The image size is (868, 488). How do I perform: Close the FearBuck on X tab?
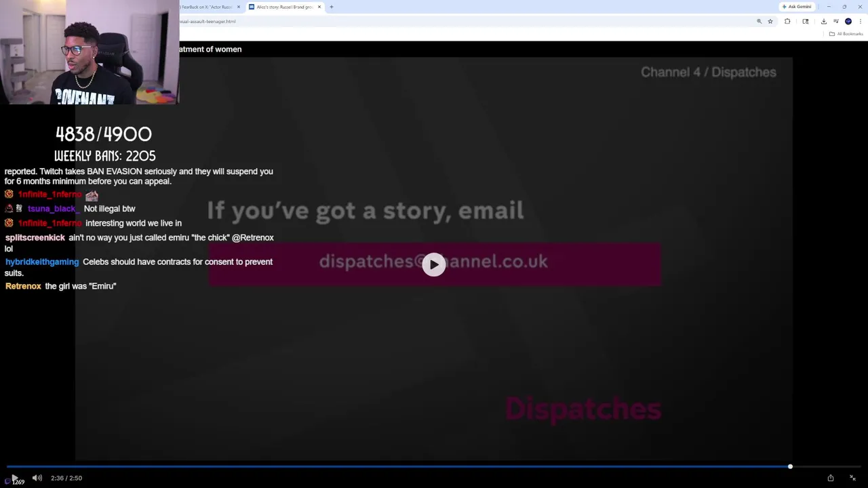pos(239,7)
